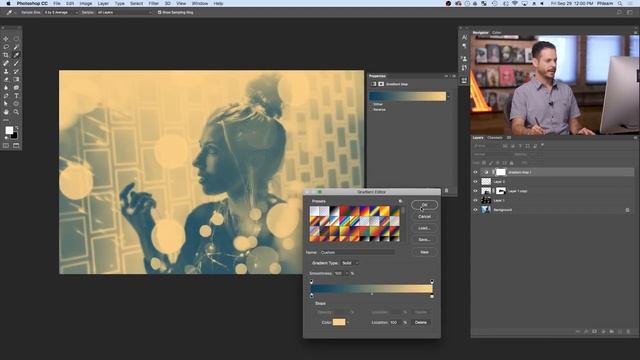The width and height of the screenshot is (640, 360).
Task: Select the Lasso tool
Action: pyautogui.click(x=6, y=47)
